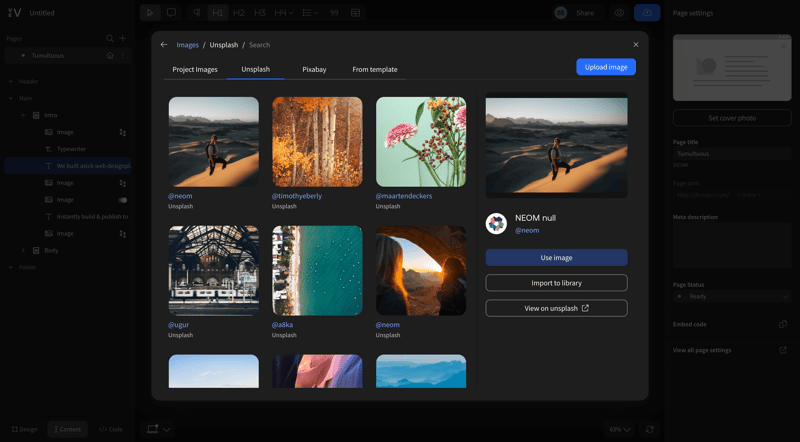
Task: Click the blue publish cloud button
Action: (x=647, y=13)
